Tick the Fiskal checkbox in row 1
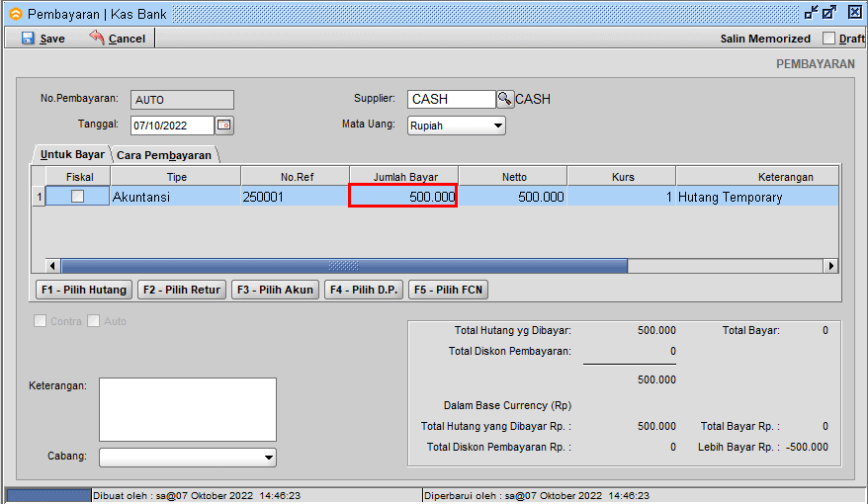868x504 pixels. point(77,197)
